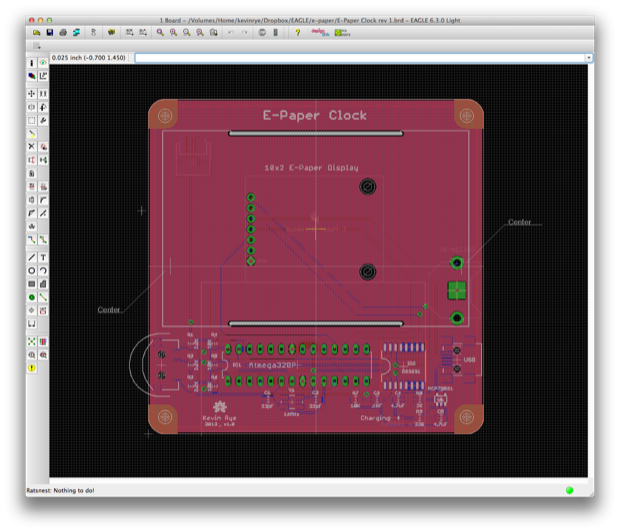620x532 pixels.
Task: Open the Errors yellow warning tool
Action: pos(32,368)
